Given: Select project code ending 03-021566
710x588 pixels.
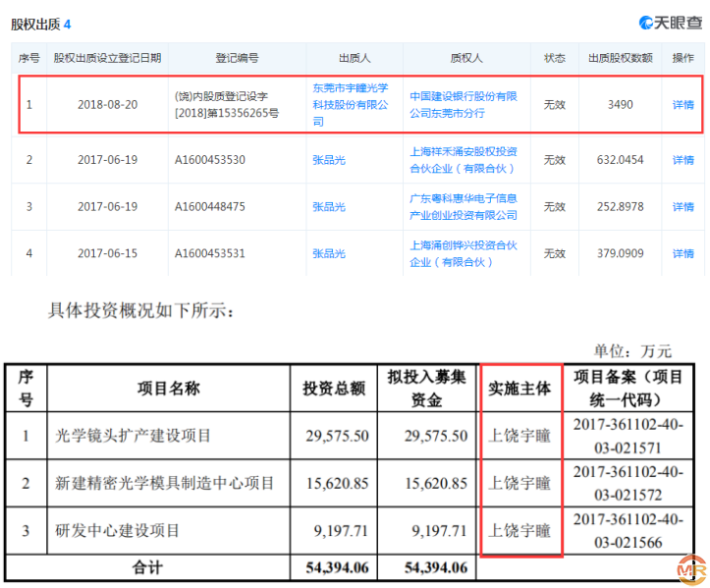Looking at the screenshot, I should (628, 530).
